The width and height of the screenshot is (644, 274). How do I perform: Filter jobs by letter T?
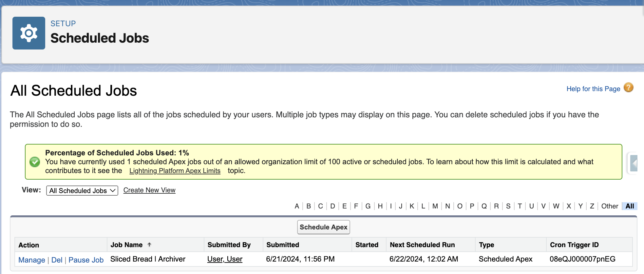(520, 206)
